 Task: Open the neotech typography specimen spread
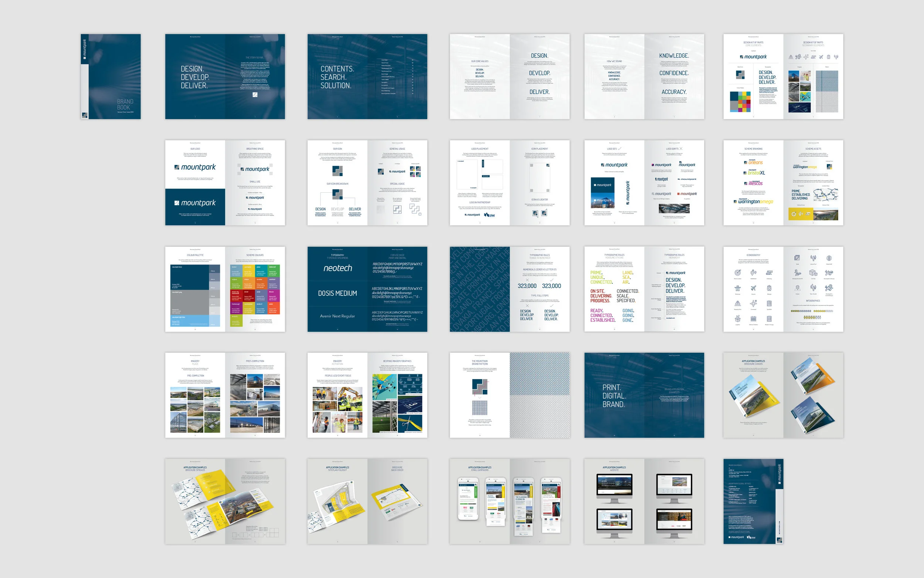(367, 289)
